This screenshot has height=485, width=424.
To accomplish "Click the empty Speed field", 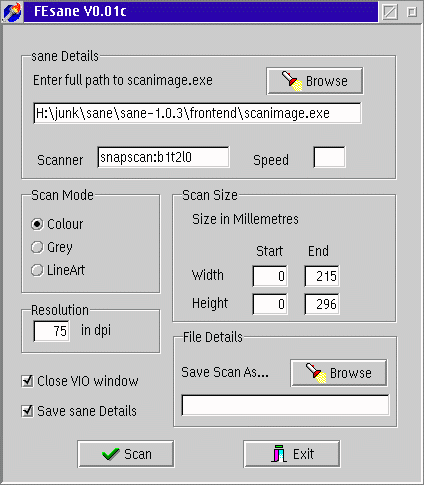I will click(x=329, y=157).
